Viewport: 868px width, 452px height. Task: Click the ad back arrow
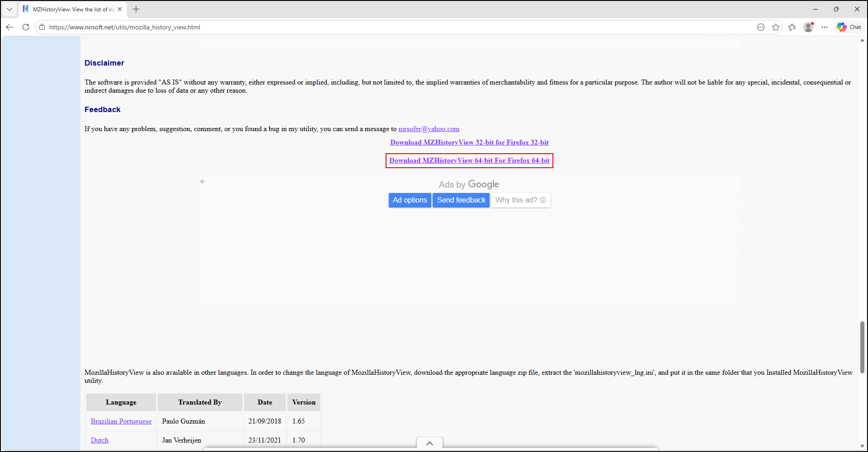click(203, 182)
